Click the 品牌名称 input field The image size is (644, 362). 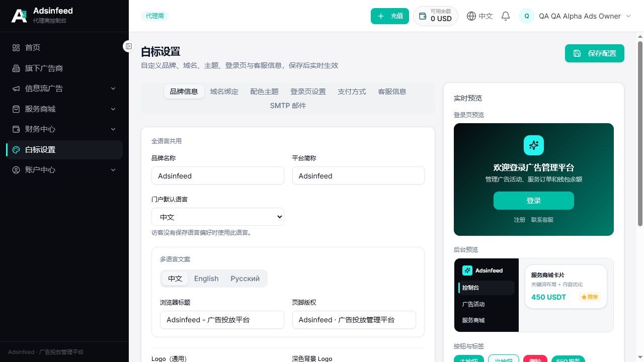coord(218,176)
